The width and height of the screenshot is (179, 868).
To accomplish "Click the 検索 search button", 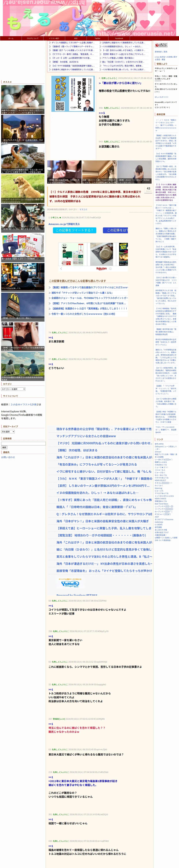I will click(4, 447).
